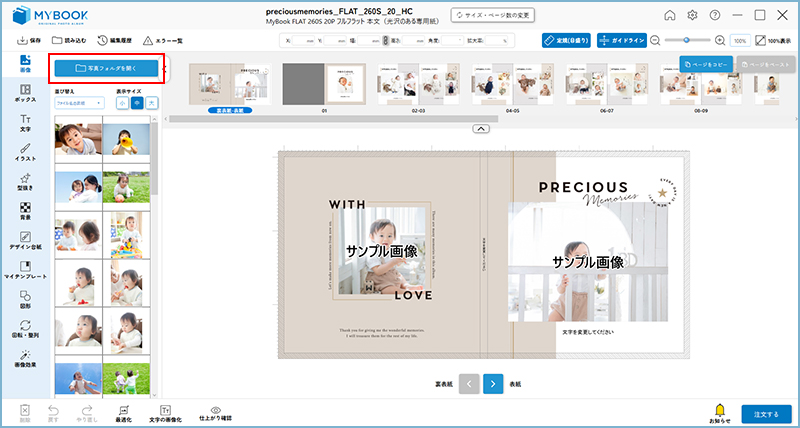Toggle the width-height aspect lock icon
Image resolution: width=800 pixels, height=428 pixels.
click(x=386, y=40)
